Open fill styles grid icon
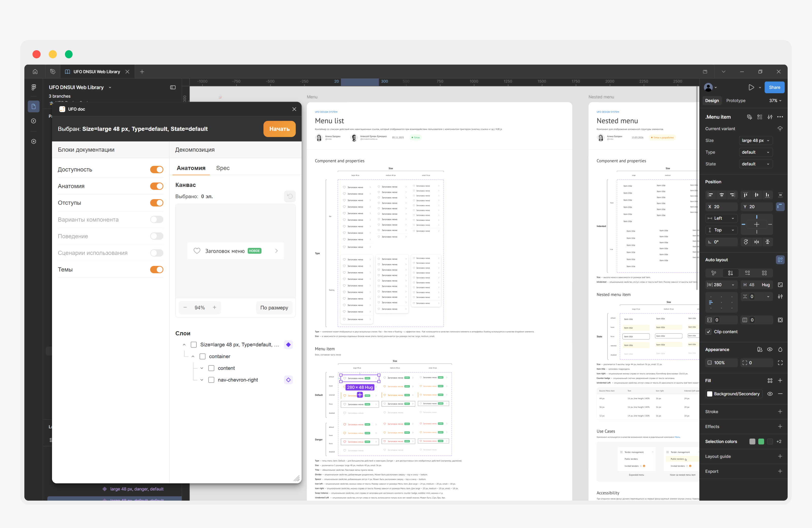812x528 pixels. 770,381
